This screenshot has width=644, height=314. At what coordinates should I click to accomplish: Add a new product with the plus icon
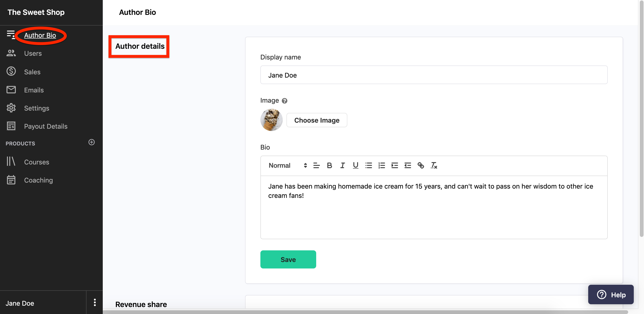92,142
